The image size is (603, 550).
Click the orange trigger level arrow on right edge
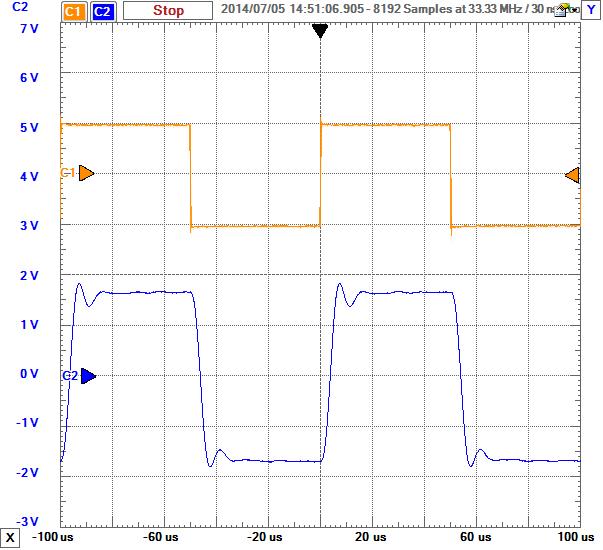click(572, 176)
